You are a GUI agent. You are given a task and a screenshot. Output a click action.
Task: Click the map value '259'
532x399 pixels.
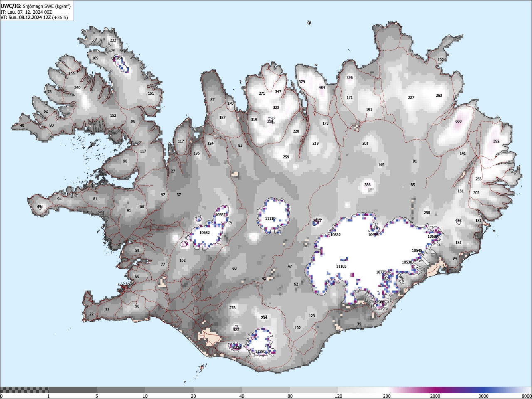coord(286,157)
